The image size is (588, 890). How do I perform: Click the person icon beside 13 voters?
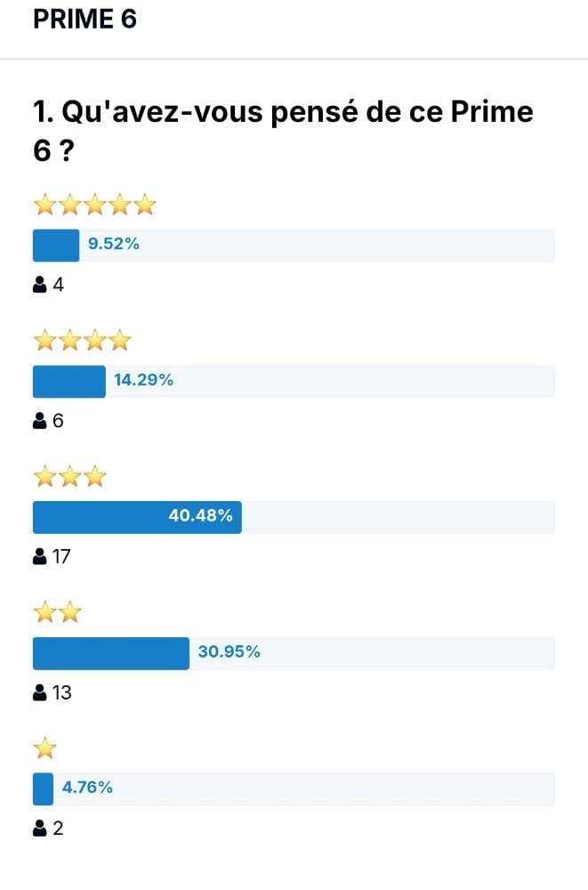(x=40, y=692)
